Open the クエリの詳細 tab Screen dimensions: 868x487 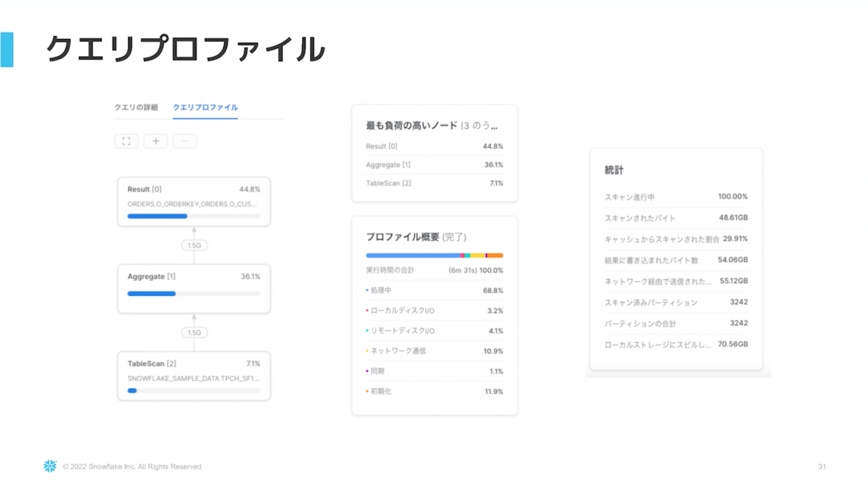(x=136, y=107)
